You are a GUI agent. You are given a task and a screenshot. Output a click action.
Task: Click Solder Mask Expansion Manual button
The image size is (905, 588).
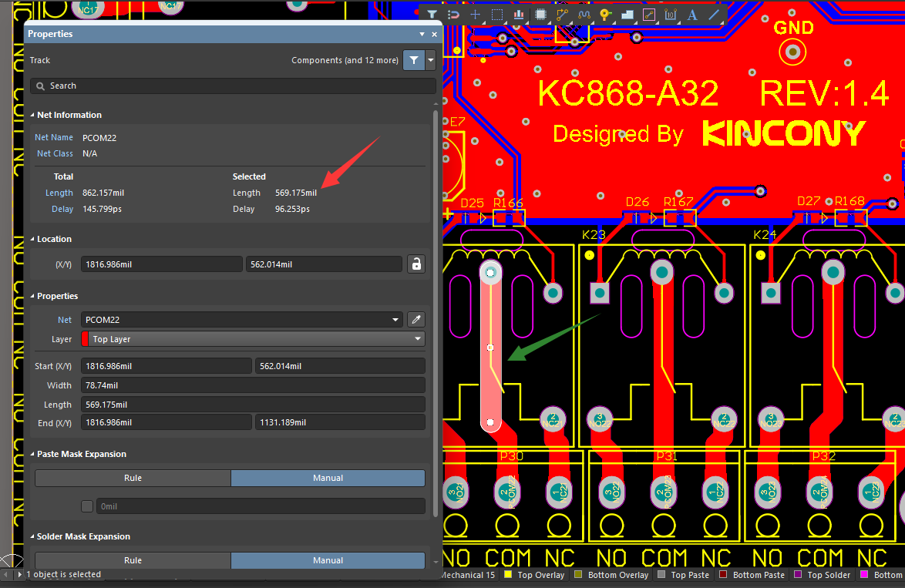click(328, 560)
